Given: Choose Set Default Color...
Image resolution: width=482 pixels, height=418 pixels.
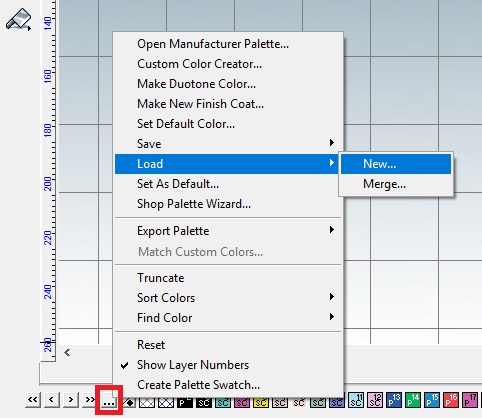Looking at the screenshot, I should [228, 124].
